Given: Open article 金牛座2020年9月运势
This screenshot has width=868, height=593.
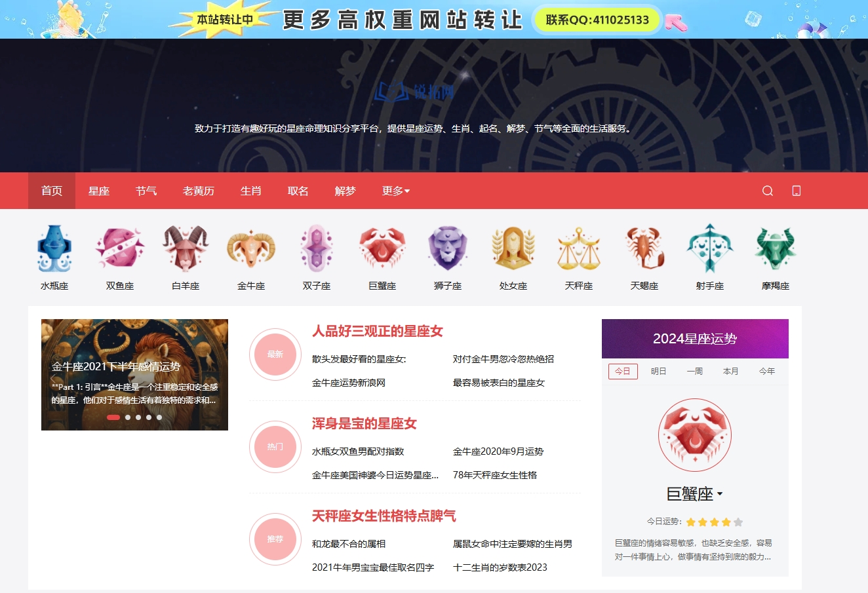Looking at the screenshot, I should pos(498,451).
